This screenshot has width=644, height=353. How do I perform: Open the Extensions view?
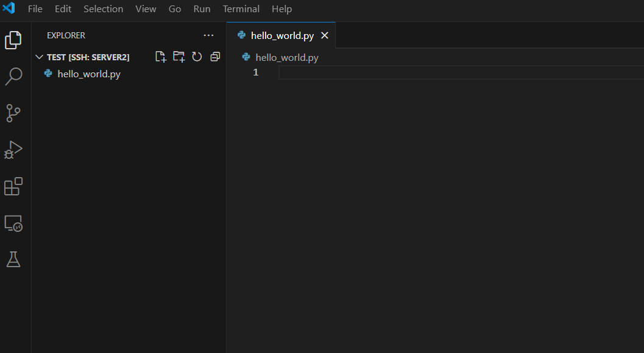[13, 187]
